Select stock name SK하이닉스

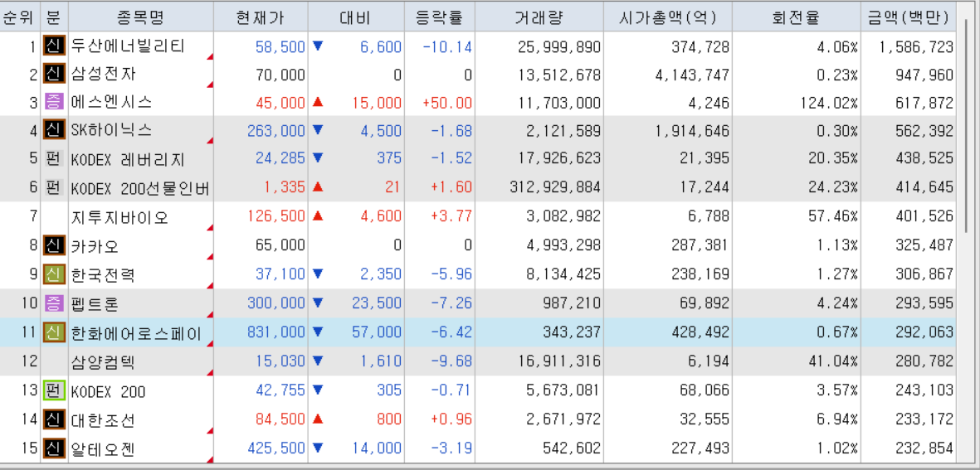pyautogui.click(x=111, y=130)
